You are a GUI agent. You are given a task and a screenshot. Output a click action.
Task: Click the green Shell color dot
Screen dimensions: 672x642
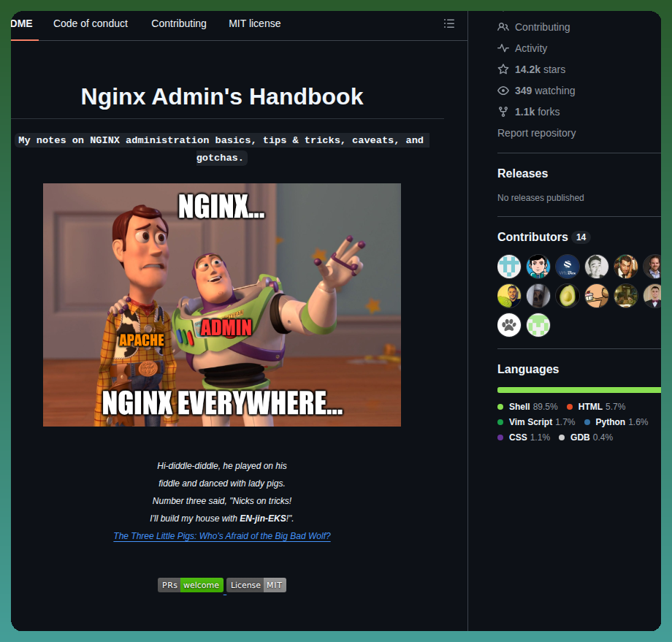click(500, 407)
